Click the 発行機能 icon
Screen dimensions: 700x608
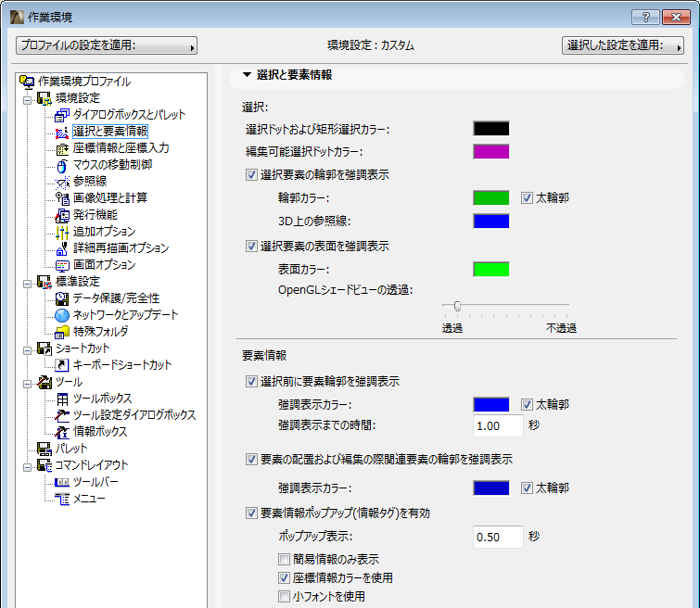click(x=61, y=215)
